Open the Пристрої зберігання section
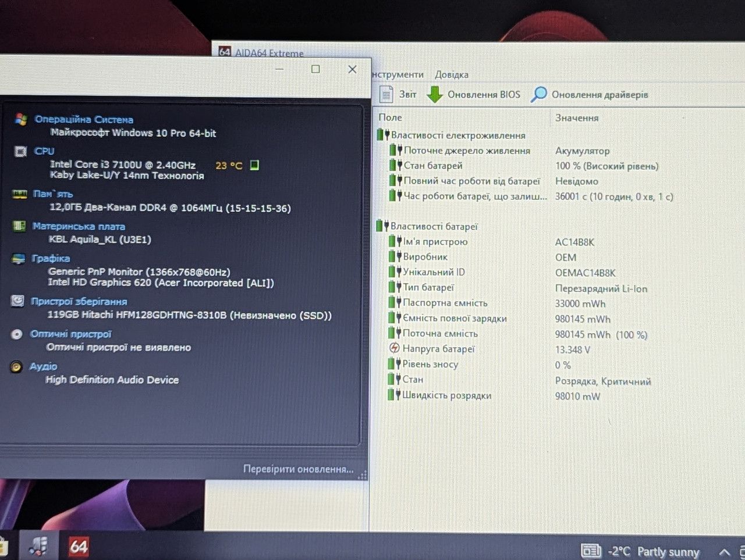 point(79,301)
